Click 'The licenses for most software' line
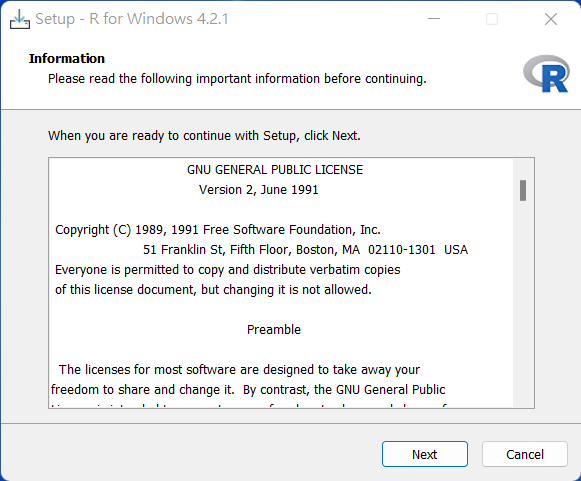Image resolution: width=581 pixels, height=481 pixels. pos(239,370)
